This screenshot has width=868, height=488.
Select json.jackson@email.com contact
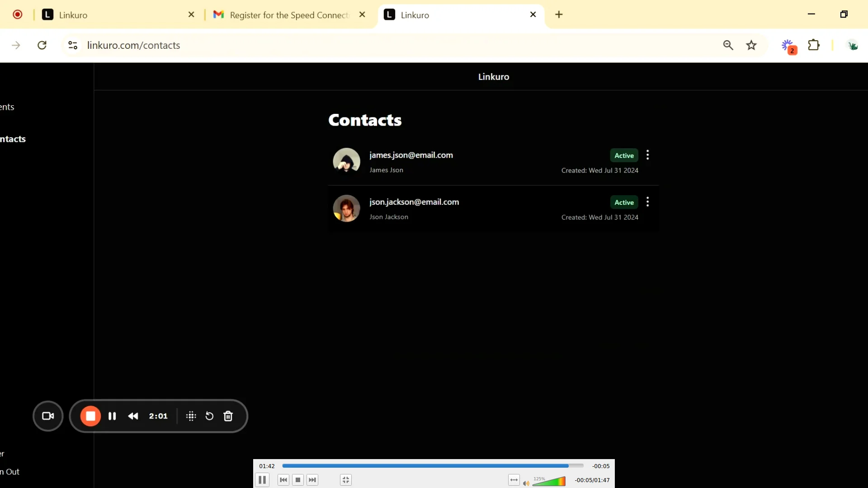tap(414, 202)
